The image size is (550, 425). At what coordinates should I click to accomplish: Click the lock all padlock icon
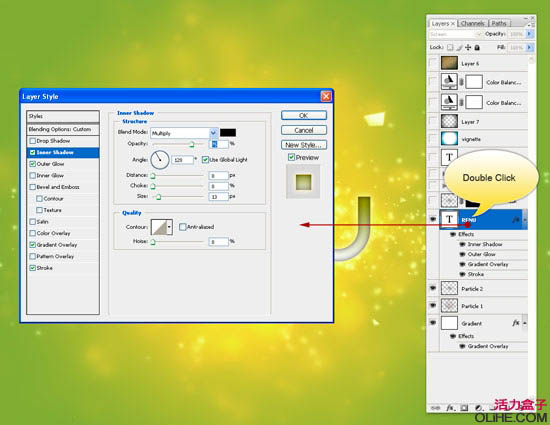[x=477, y=47]
